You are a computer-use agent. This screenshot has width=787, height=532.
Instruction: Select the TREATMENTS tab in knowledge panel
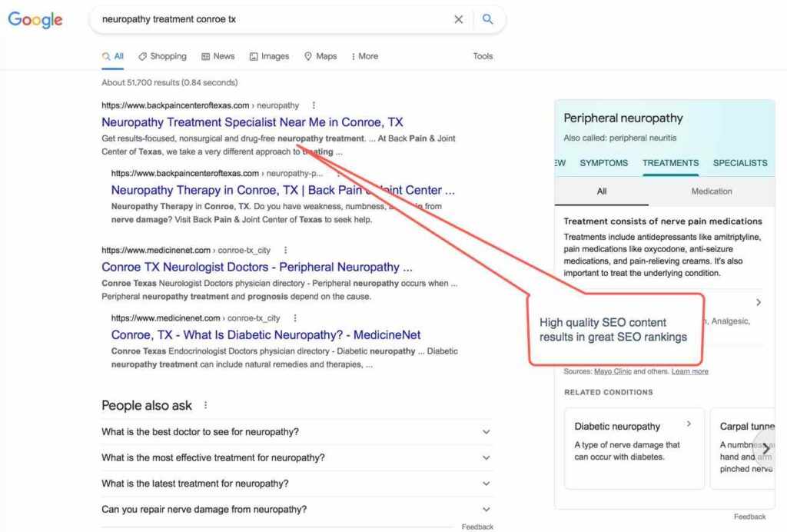[670, 163]
